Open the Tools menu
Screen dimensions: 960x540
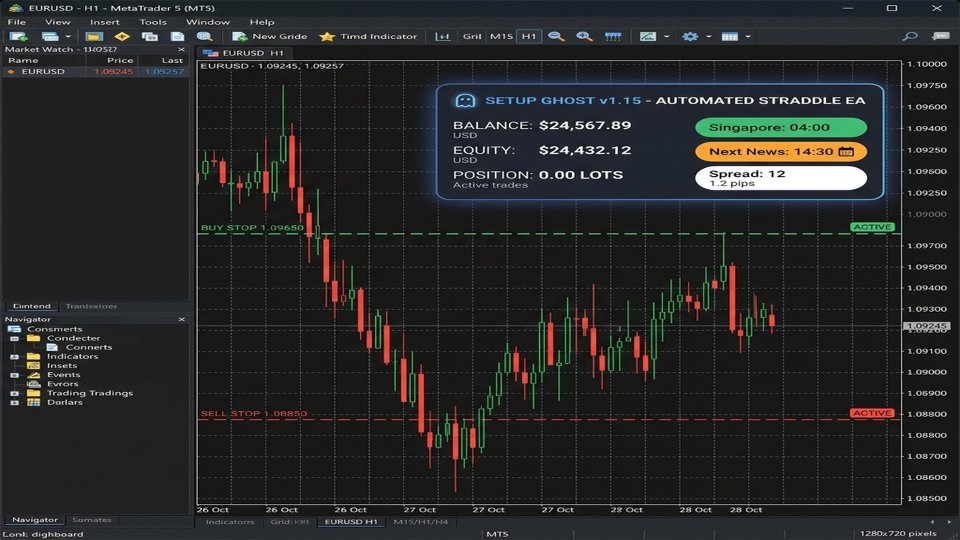153,22
